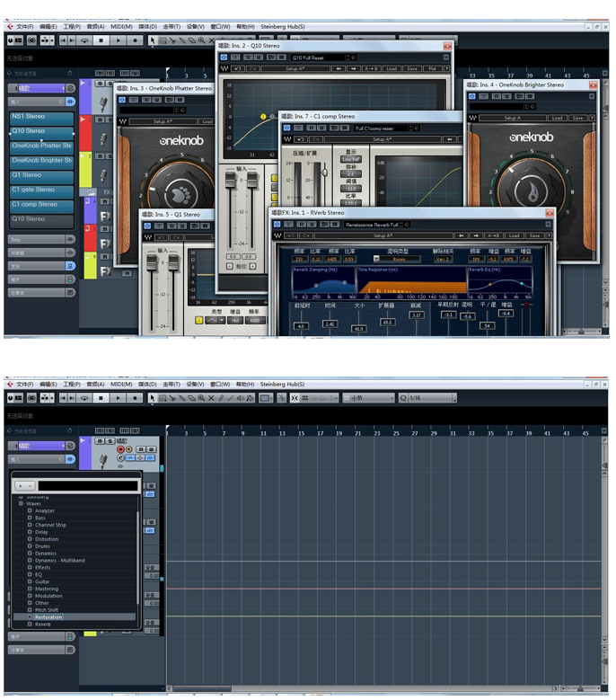Open Renaissance Reverb Full preset dropdown
616x700 pixels.
[372, 225]
